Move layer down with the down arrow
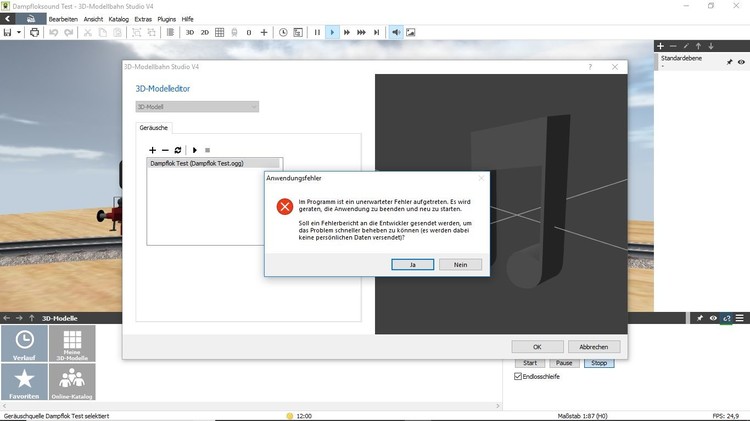Image resolution: width=750 pixels, height=421 pixels. click(711, 46)
